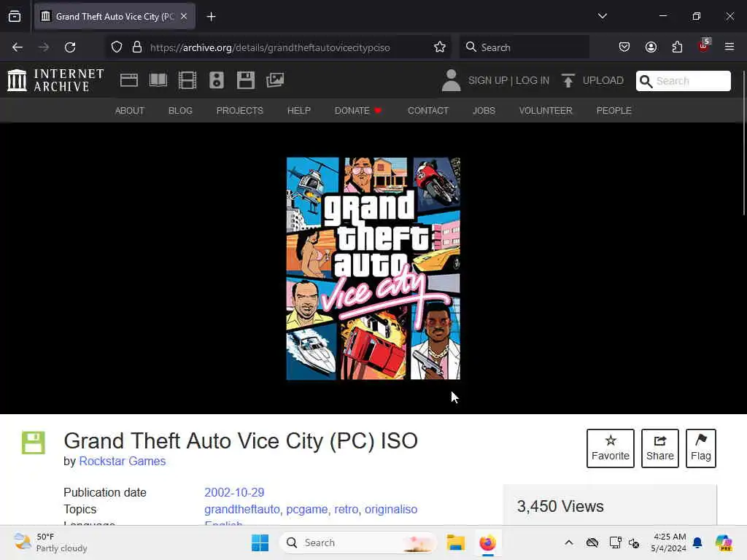
Task: Open the weather widget showing 50°F
Action: (50, 542)
